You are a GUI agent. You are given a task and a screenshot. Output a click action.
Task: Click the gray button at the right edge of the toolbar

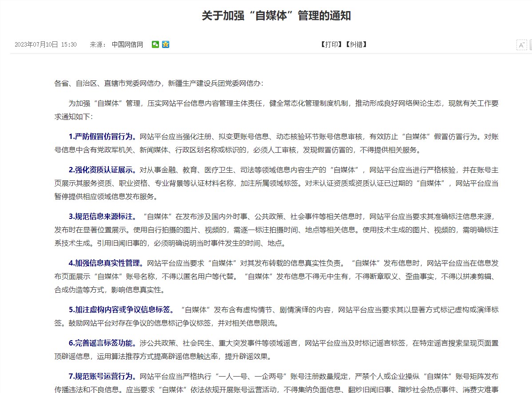531,45
